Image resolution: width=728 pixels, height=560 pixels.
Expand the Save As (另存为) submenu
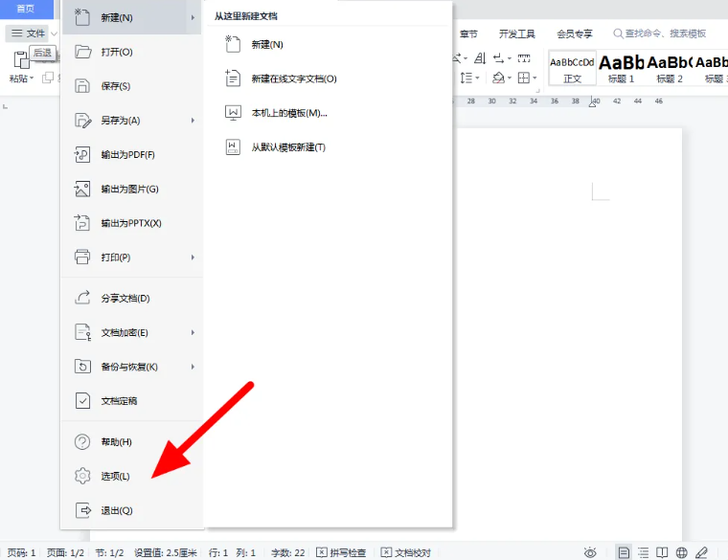point(193,121)
